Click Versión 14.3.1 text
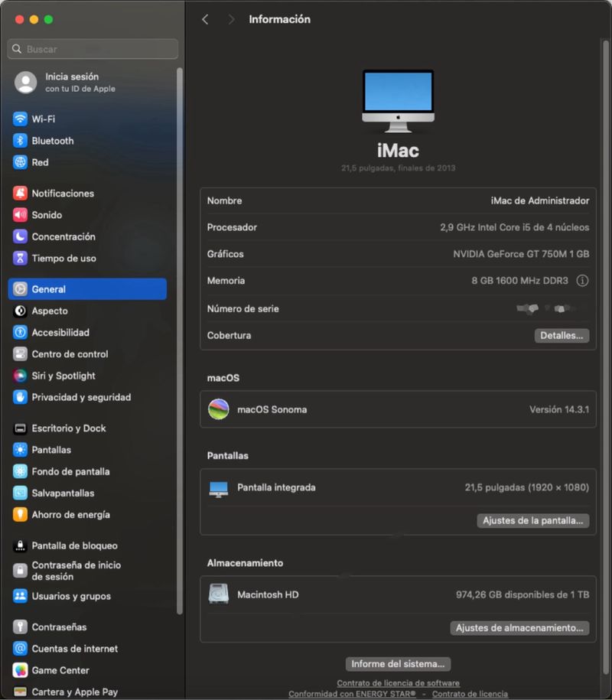This screenshot has height=700, width=612. pos(559,409)
